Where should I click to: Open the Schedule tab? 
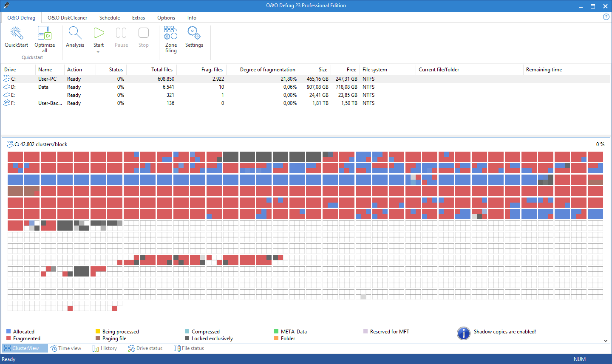click(109, 18)
